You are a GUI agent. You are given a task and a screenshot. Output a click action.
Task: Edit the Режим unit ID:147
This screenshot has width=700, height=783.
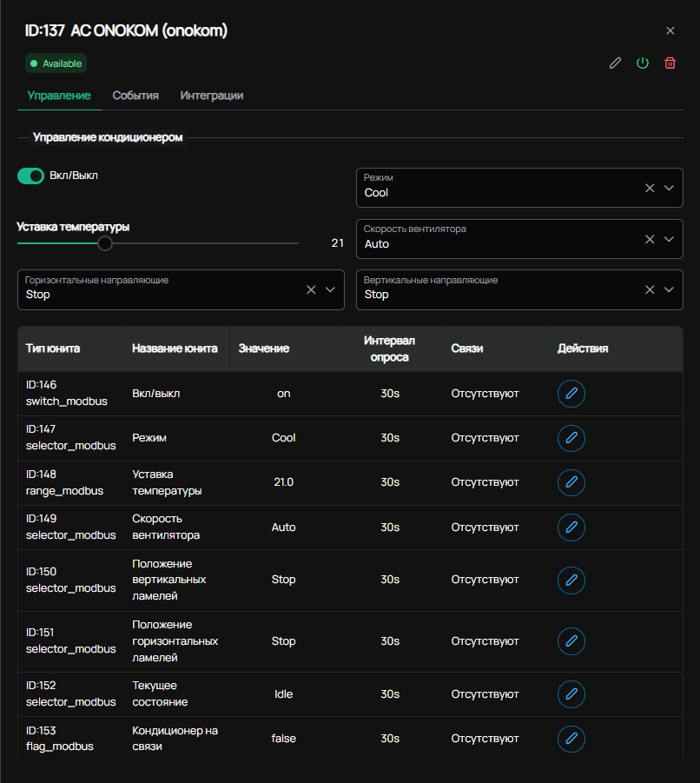[571, 438]
